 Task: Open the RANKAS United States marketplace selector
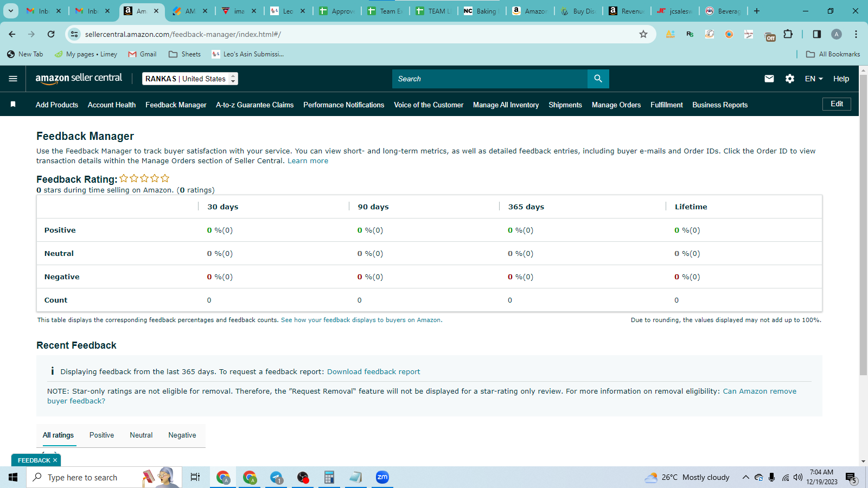(190, 79)
